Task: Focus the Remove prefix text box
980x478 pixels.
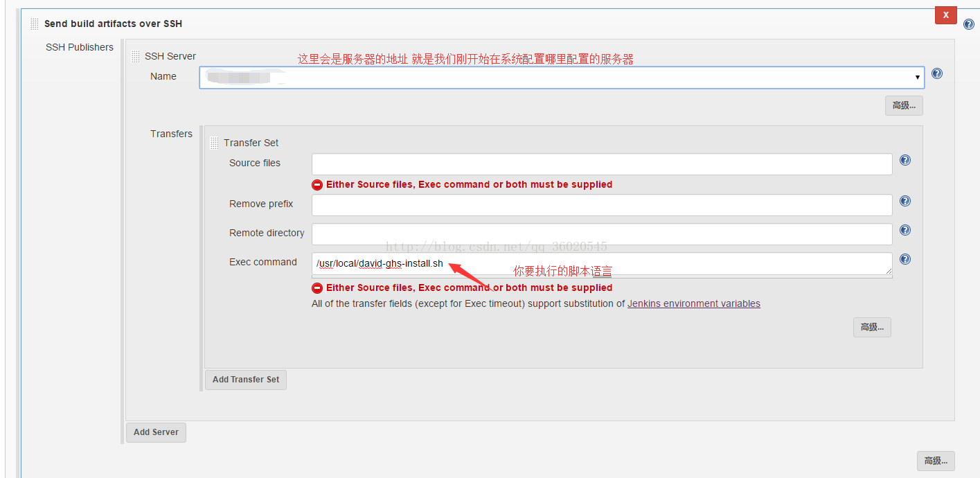Action: click(x=602, y=205)
